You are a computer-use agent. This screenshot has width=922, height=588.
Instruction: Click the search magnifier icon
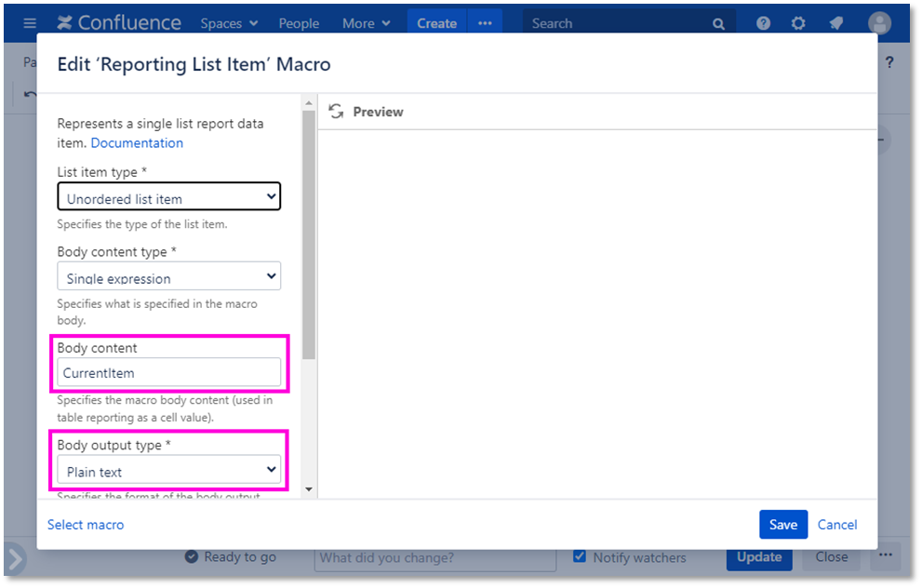718,23
